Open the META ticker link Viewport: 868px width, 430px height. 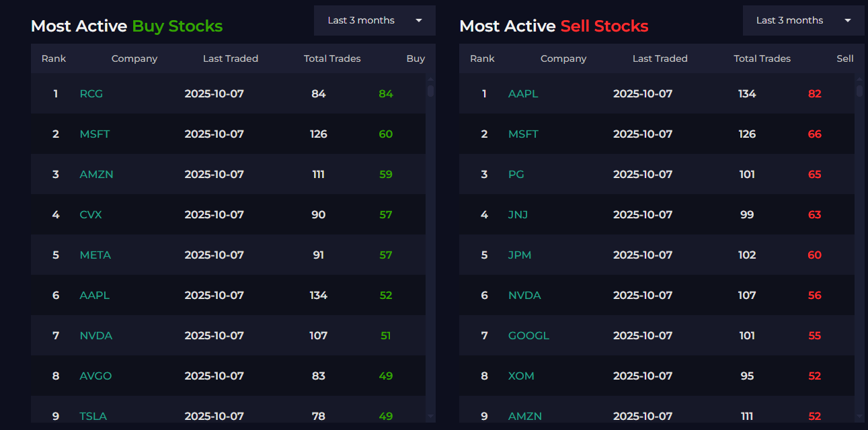pyautogui.click(x=95, y=255)
